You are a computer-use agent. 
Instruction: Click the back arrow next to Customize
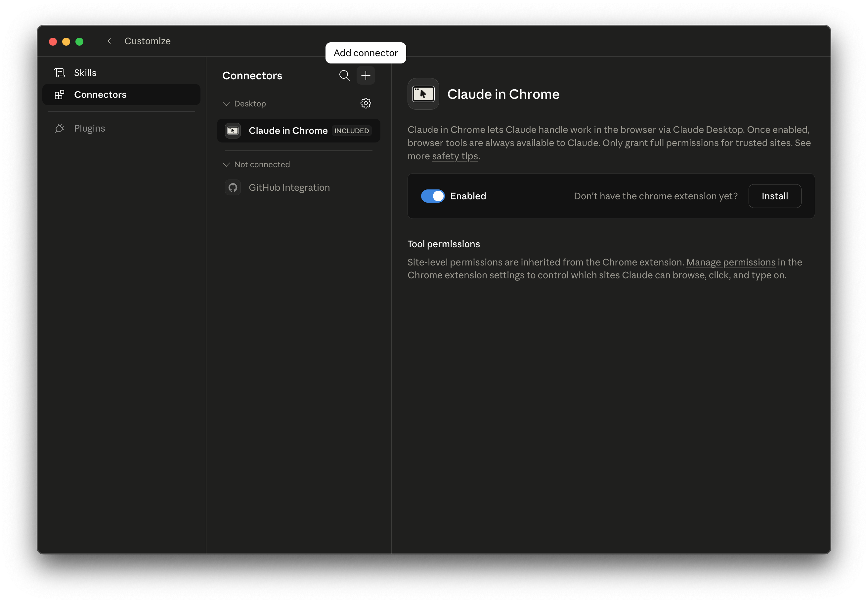point(111,41)
